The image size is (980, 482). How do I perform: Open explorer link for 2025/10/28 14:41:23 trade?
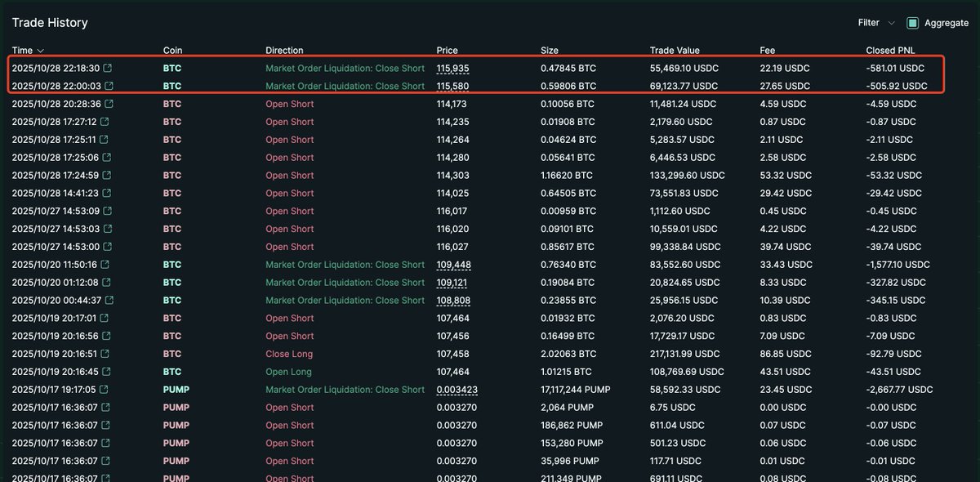pyautogui.click(x=108, y=194)
